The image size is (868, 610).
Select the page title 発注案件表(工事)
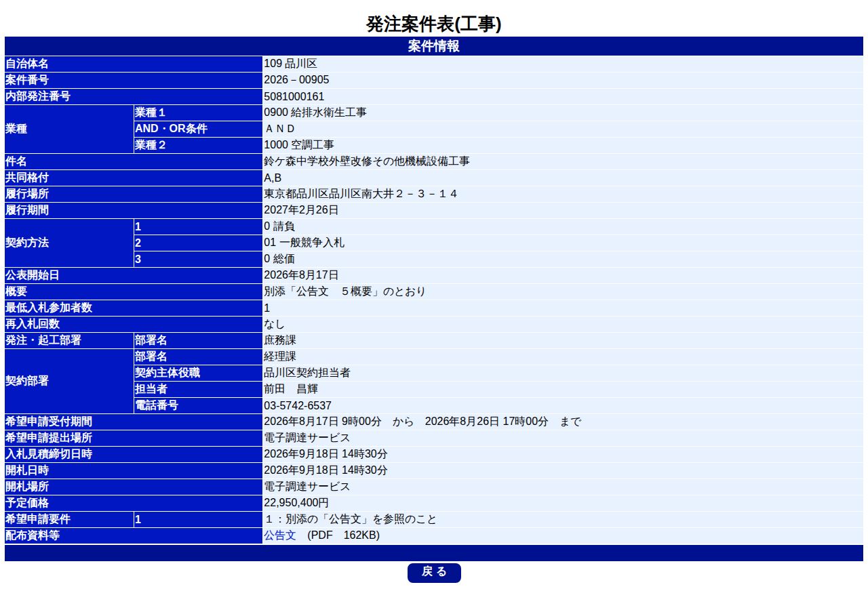[434, 24]
